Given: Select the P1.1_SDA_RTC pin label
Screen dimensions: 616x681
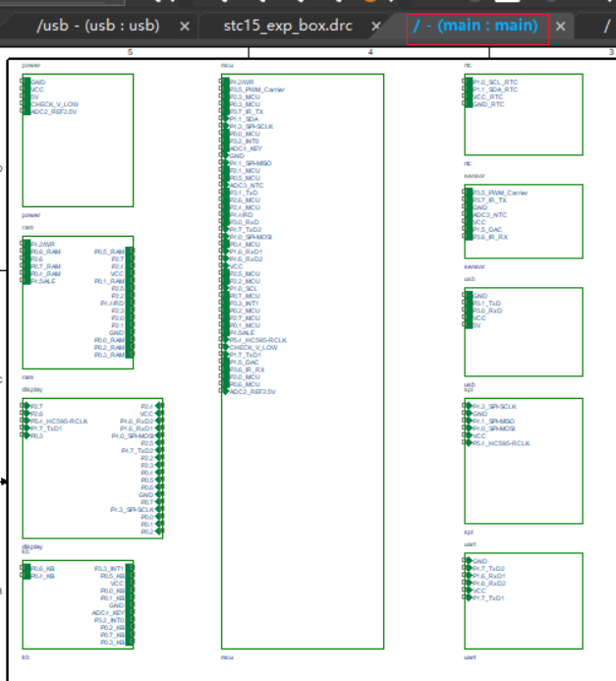Looking at the screenshot, I should click(495, 89).
